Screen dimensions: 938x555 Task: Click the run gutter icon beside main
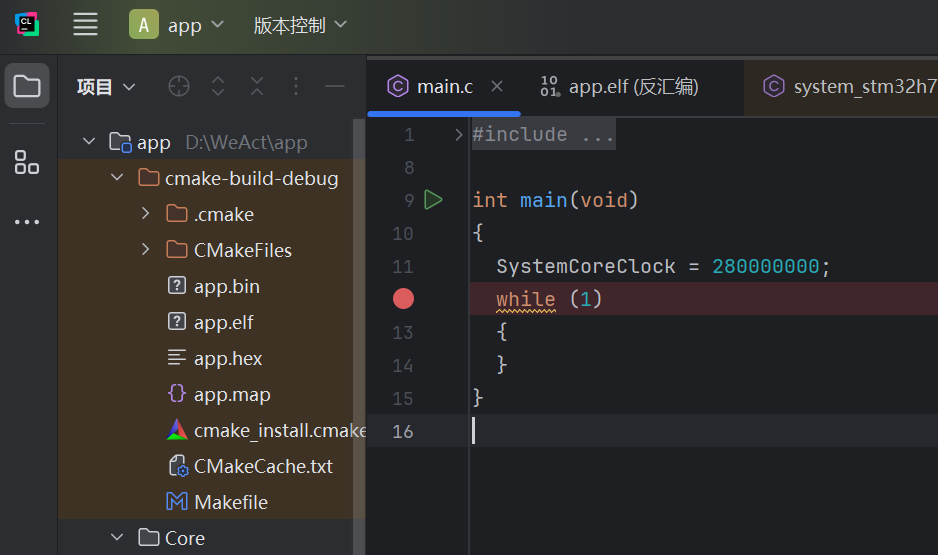tap(433, 200)
